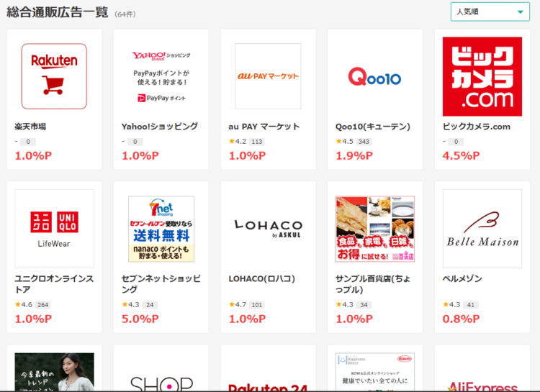
Task: Click the 264 review count badge
Action: (x=42, y=305)
